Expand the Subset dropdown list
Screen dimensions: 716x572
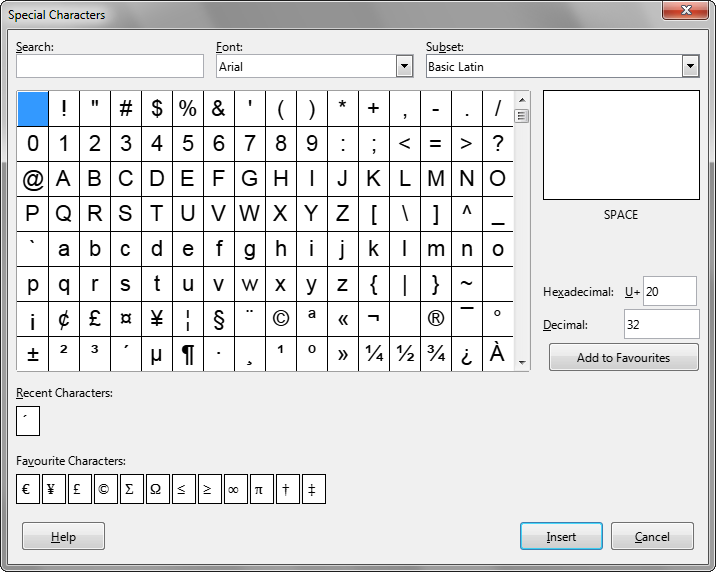[690, 67]
